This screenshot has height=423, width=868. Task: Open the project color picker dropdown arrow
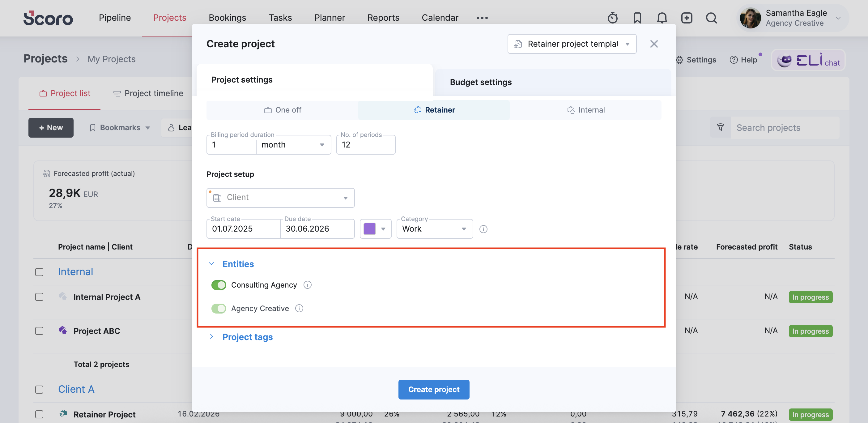[383, 229]
